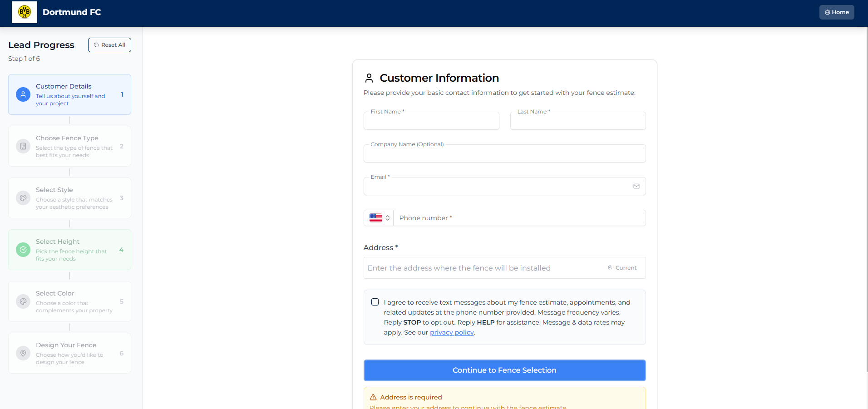Click the envelope icon in Email field
Viewport: 868px width, 409px height.
(x=636, y=186)
